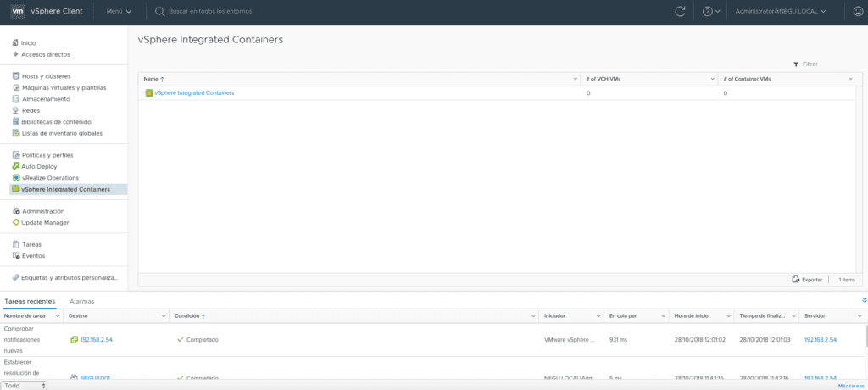The image size is (868, 390).
Task: Click the 931 ms queue value
Action: [618, 340]
